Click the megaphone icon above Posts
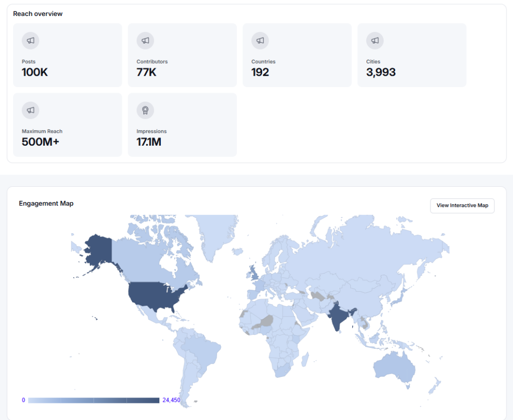This screenshot has height=420, width=513. pyautogui.click(x=31, y=41)
